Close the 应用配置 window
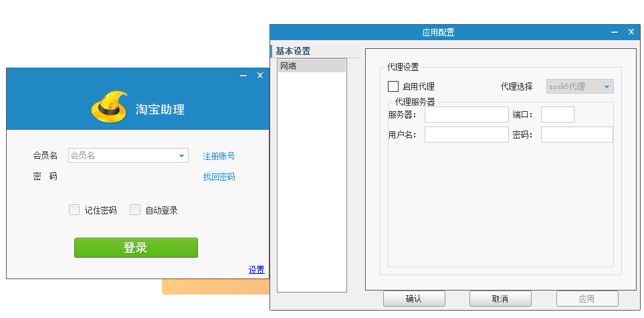644x318 pixels. click(631, 32)
